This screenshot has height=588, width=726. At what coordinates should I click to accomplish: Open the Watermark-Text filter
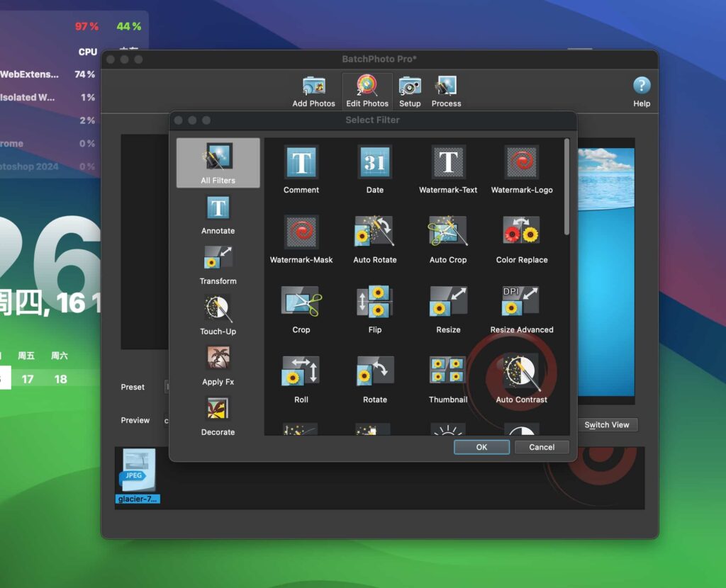click(x=447, y=162)
